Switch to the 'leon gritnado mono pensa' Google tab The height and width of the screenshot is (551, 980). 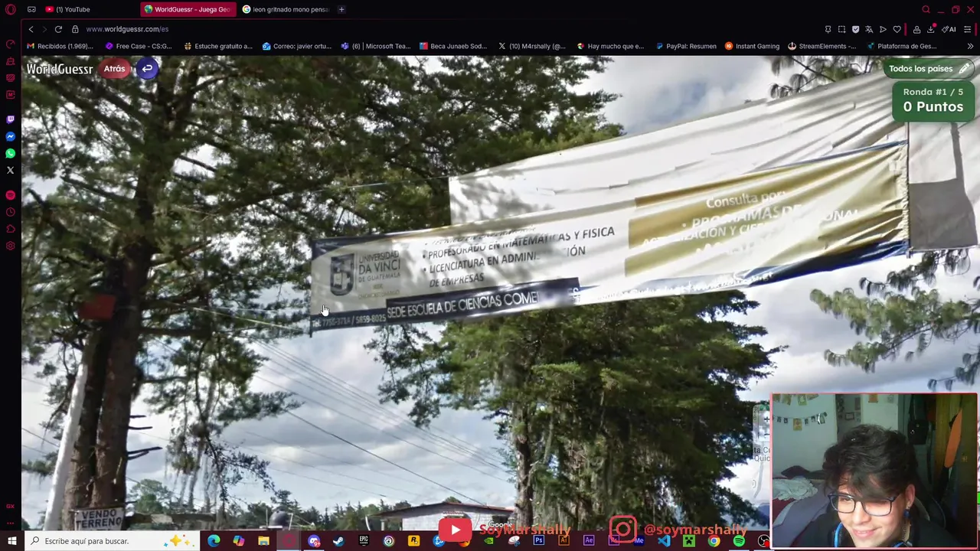pyautogui.click(x=286, y=9)
